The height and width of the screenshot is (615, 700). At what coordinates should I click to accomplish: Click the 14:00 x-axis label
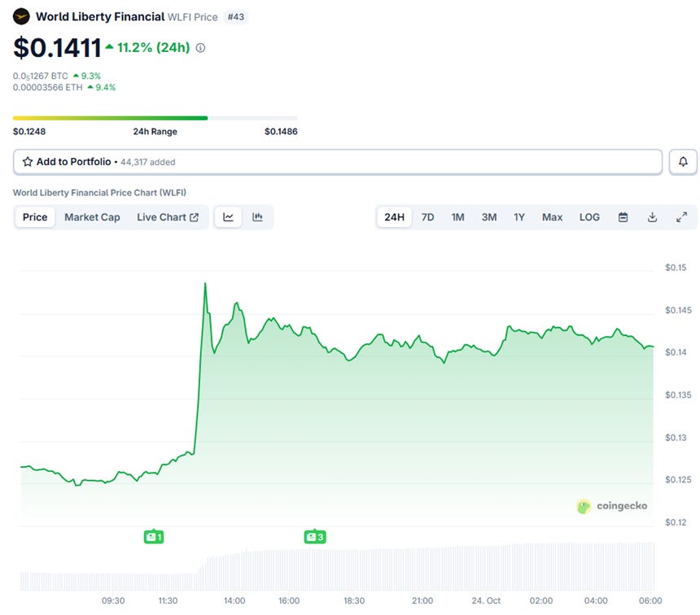[234, 600]
